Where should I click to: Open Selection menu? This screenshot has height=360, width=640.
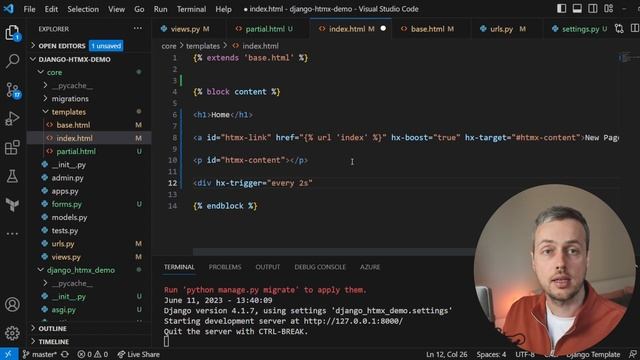point(83,9)
